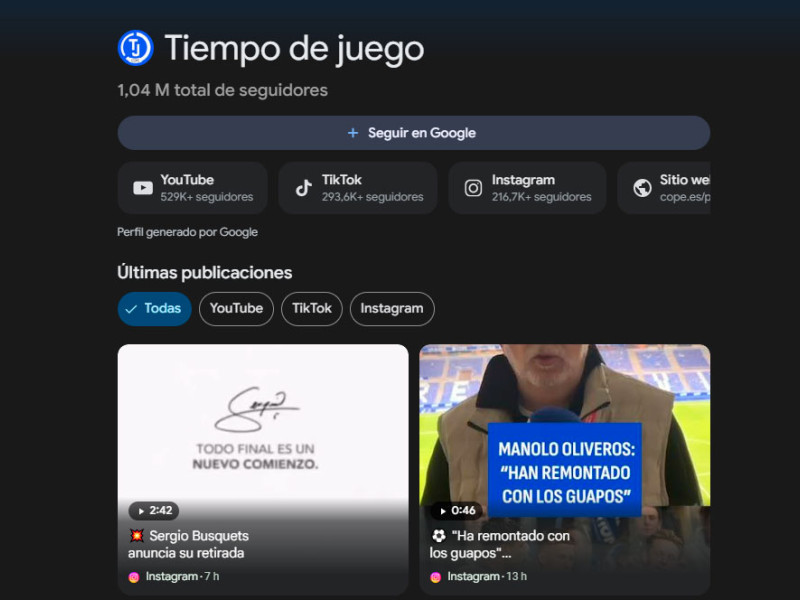Follow Tiempo de juego with Seguir en Google
The width and height of the screenshot is (800, 600).
414,133
